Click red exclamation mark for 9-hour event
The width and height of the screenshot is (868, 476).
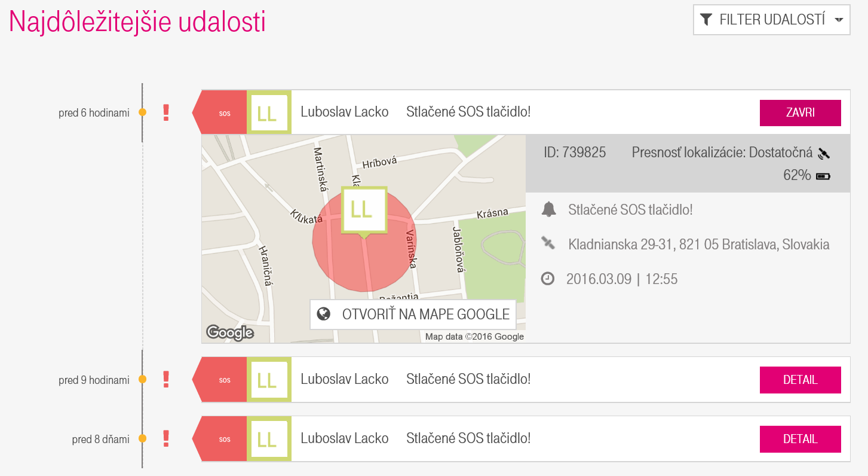(166, 379)
